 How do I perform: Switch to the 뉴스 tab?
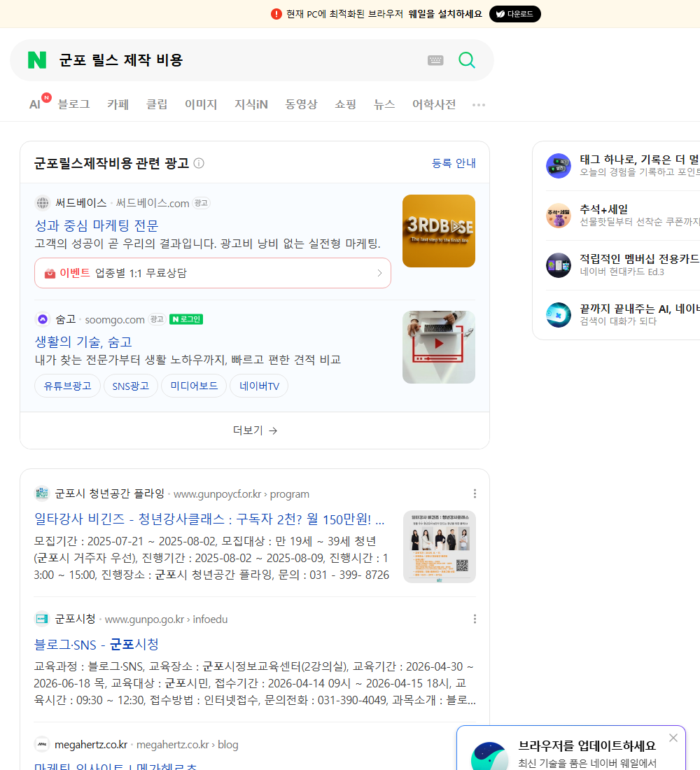coord(384,104)
